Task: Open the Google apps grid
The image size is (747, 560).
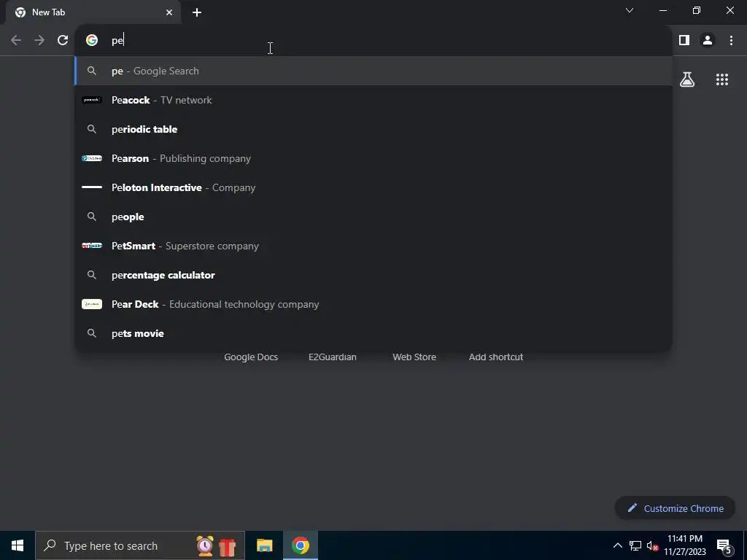Action: coord(722,79)
